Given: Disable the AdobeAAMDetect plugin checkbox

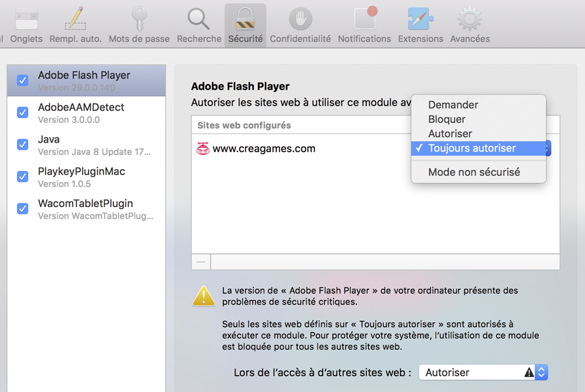Looking at the screenshot, I should [x=23, y=112].
